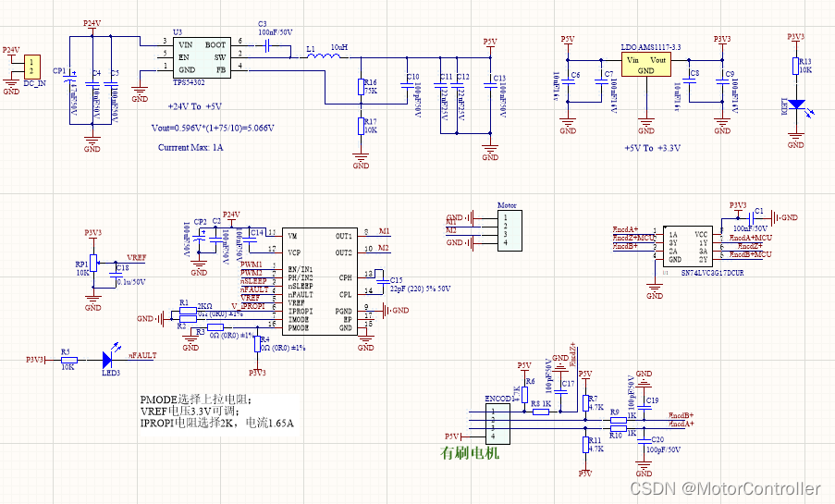Click the EncdB+ label at R9 output
835x504 pixels.
click(682, 415)
